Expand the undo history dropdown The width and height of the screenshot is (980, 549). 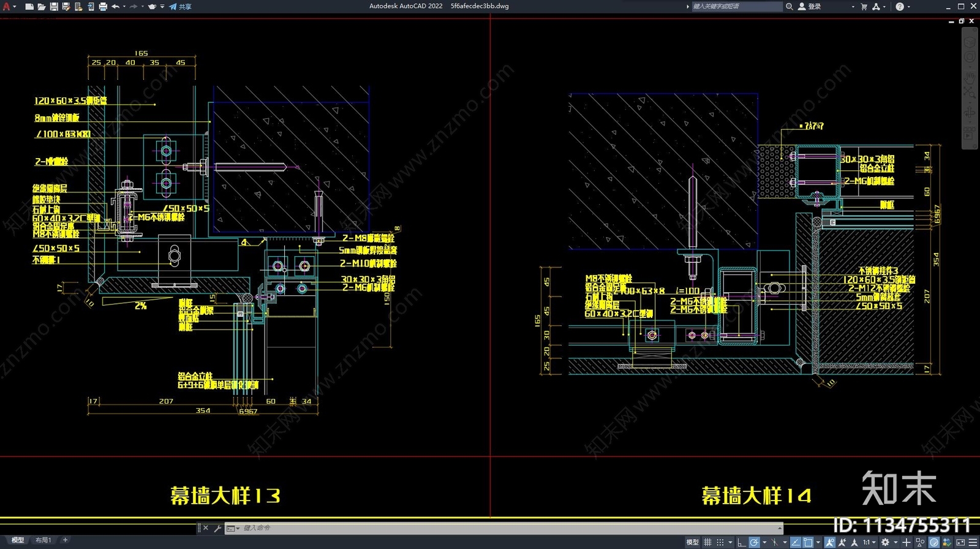pyautogui.click(x=124, y=7)
